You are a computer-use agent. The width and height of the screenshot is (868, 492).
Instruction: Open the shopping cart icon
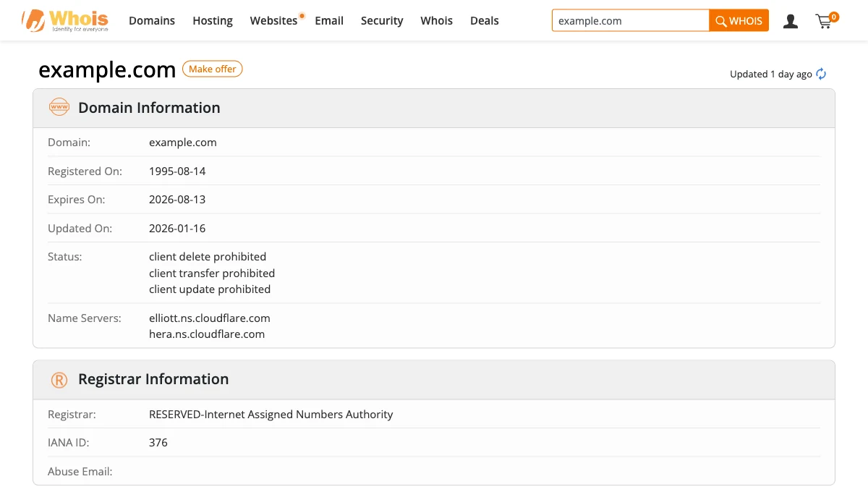[x=826, y=20]
